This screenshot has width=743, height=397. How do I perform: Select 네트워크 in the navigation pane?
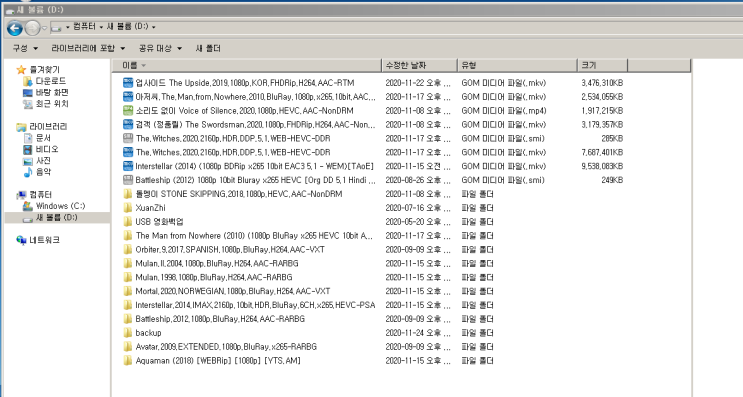(45, 240)
